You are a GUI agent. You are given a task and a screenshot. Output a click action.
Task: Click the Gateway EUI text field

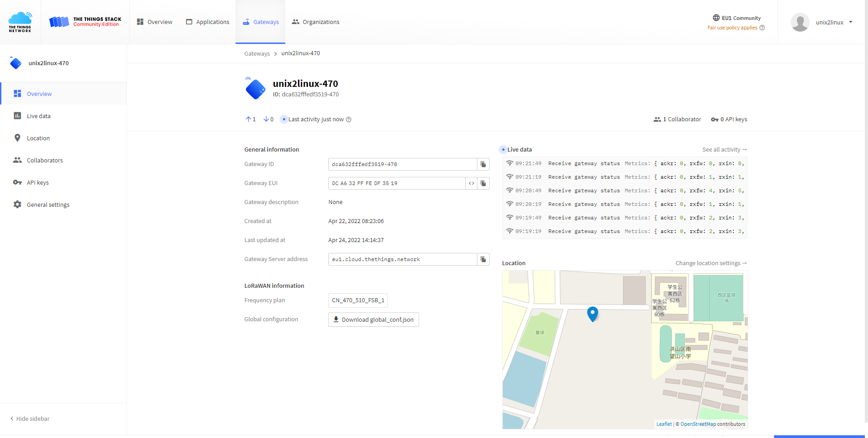click(396, 183)
